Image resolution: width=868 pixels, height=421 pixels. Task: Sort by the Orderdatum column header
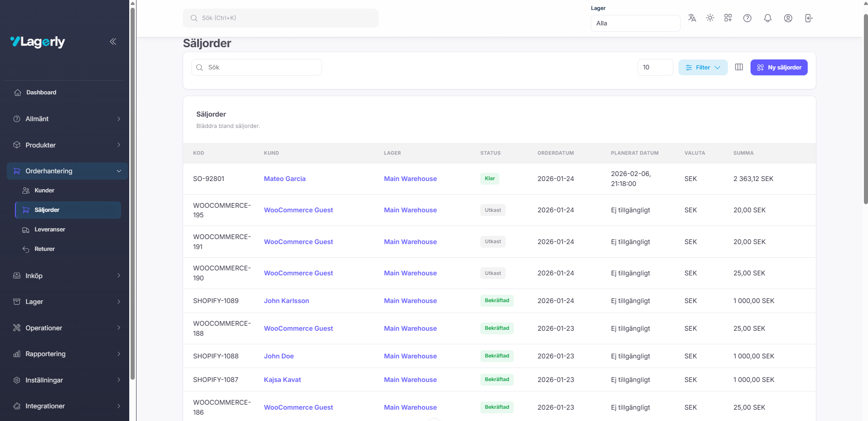pos(555,153)
